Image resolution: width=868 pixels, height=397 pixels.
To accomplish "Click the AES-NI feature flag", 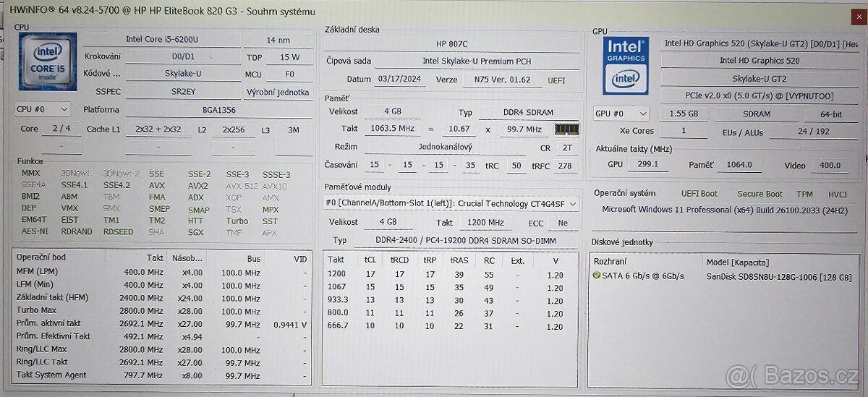I will tap(34, 231).
